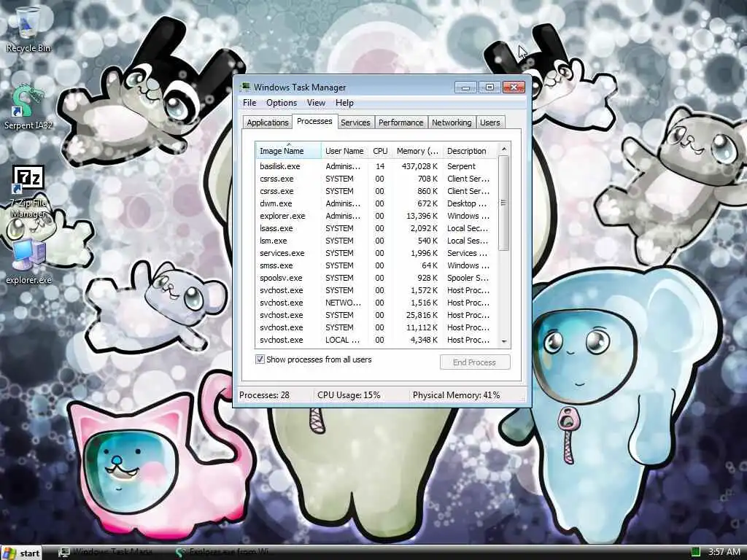Click the process list scroll up arrow
The width and height of the screenshot is (747, 560).
(x=504, y=149)
